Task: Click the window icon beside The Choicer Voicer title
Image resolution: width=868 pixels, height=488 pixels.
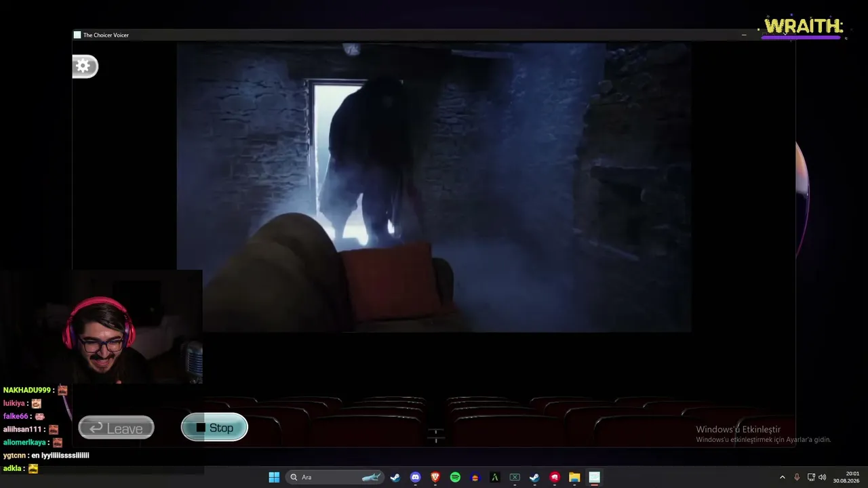Action: (x=77, y=35)
